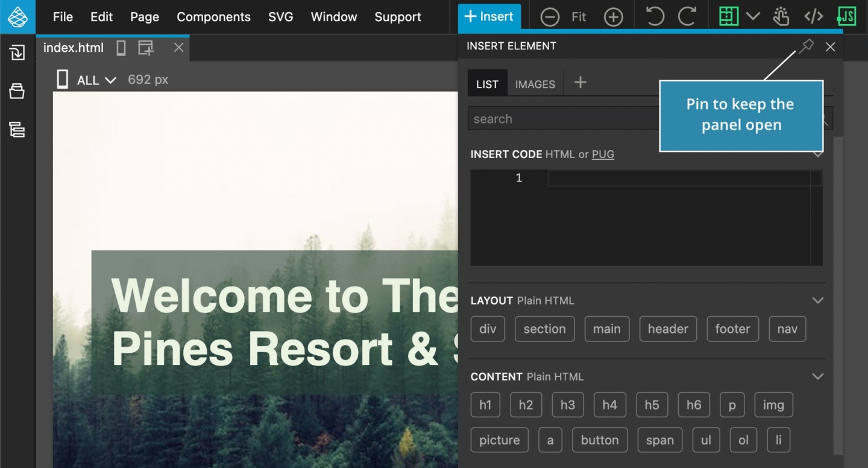Click the Undo arrow icon
Screen dimensions: 868x468
click(x=655, y=16)
